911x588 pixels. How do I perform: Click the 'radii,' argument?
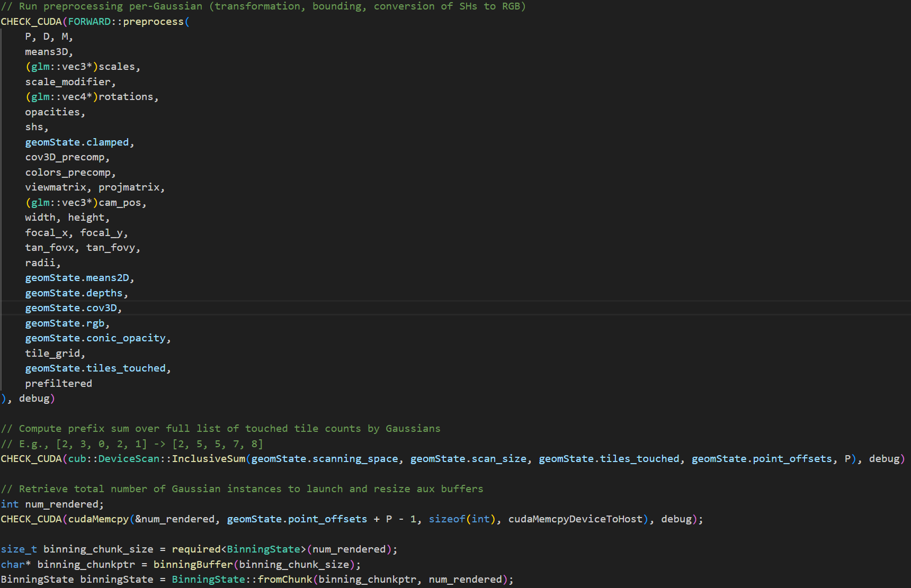pos(43,263)
